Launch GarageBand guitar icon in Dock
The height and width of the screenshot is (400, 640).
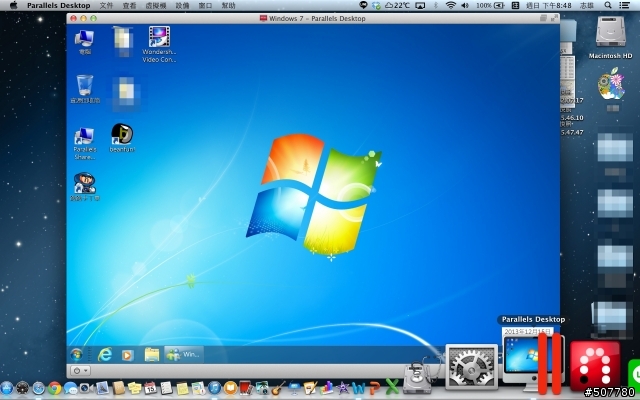click(x=278, y=388)
